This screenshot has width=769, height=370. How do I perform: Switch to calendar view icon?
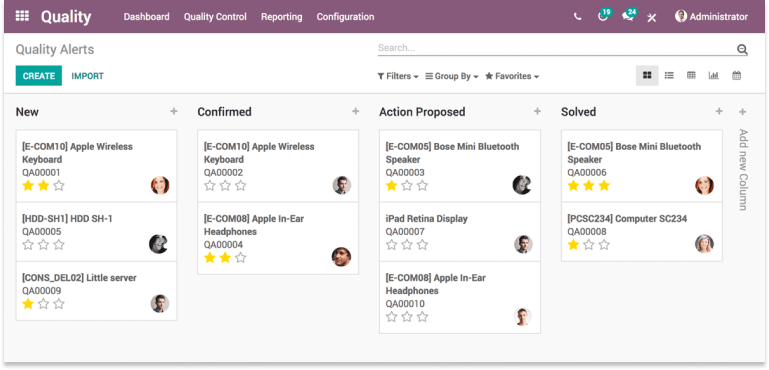coord(736,76)
